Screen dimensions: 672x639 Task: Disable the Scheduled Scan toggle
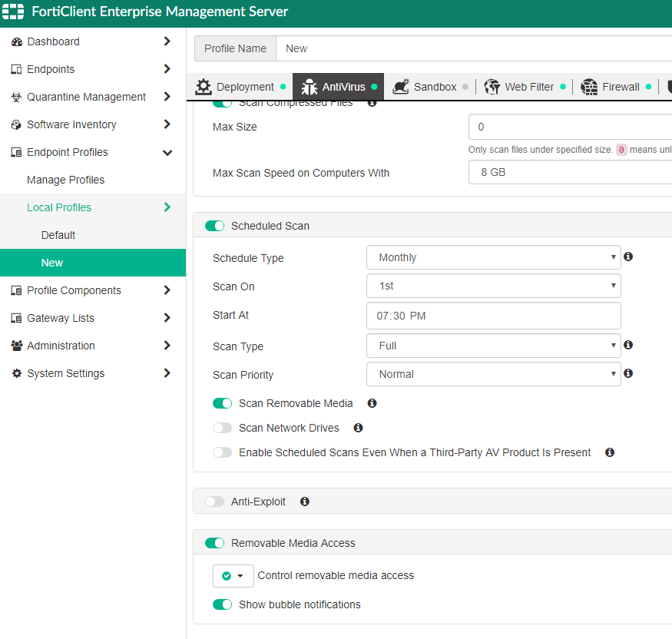click(215, 226)
